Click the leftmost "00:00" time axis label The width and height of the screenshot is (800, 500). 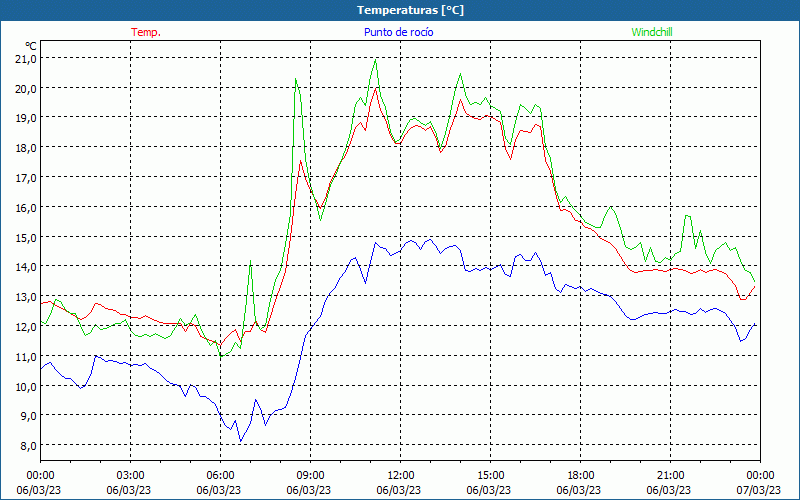coord(40,475)
